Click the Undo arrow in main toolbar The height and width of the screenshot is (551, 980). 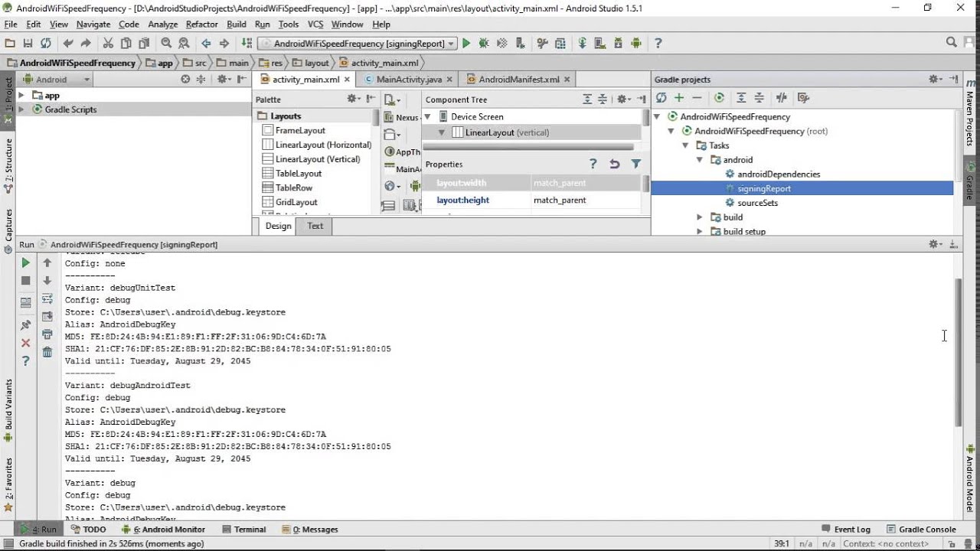point(68,44)
